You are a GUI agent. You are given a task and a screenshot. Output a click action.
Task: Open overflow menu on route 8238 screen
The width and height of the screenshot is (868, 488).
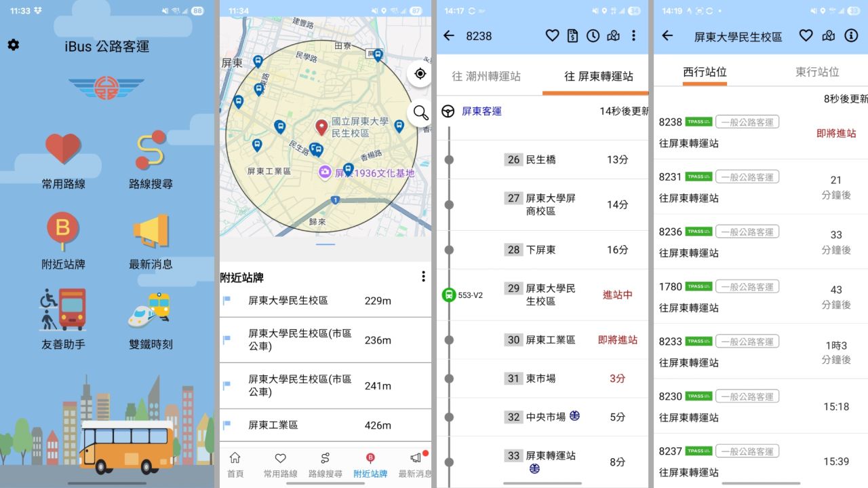pyautogui.click(x=633, y=35)
